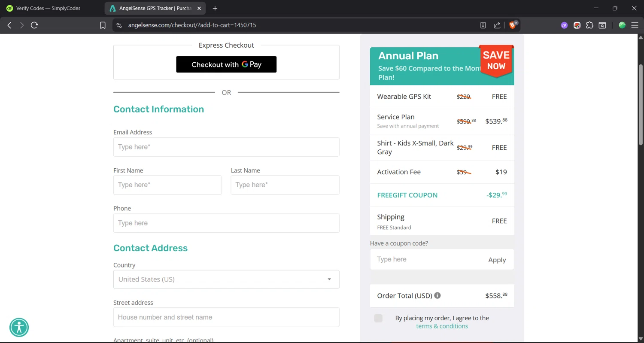View site information icon in address bar
The height and width of the screenshot is (343, 644).
coord(119,25)
